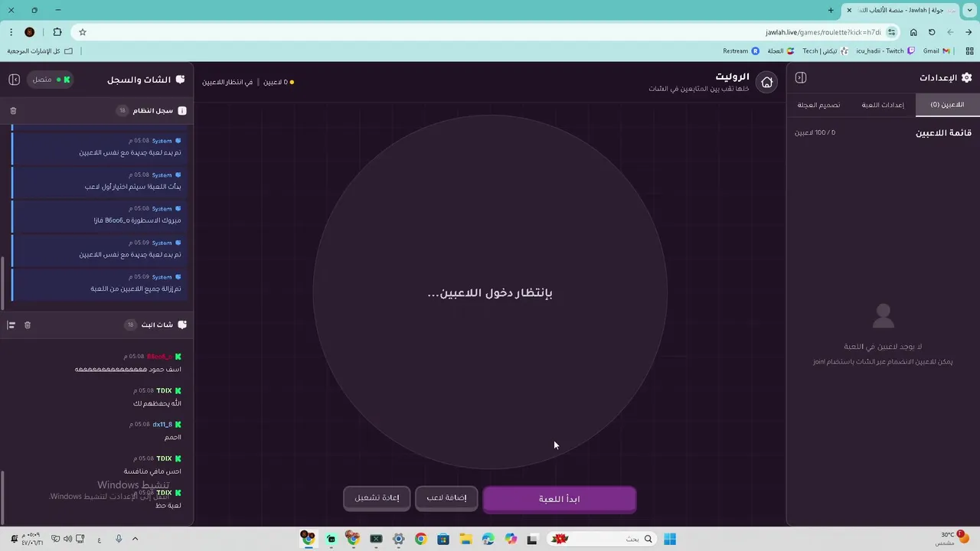
Task: Select the Jawlah browser tab
Action: tap(900, 10)
